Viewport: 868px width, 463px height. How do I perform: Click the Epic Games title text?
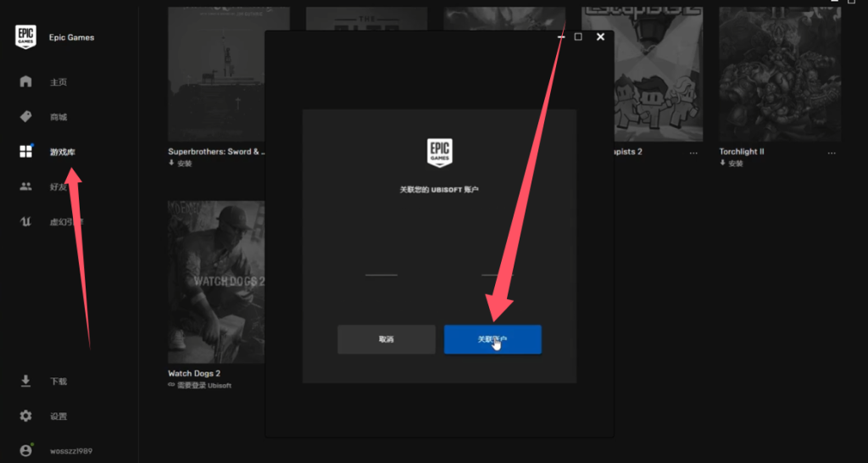(x=72, y=37)
